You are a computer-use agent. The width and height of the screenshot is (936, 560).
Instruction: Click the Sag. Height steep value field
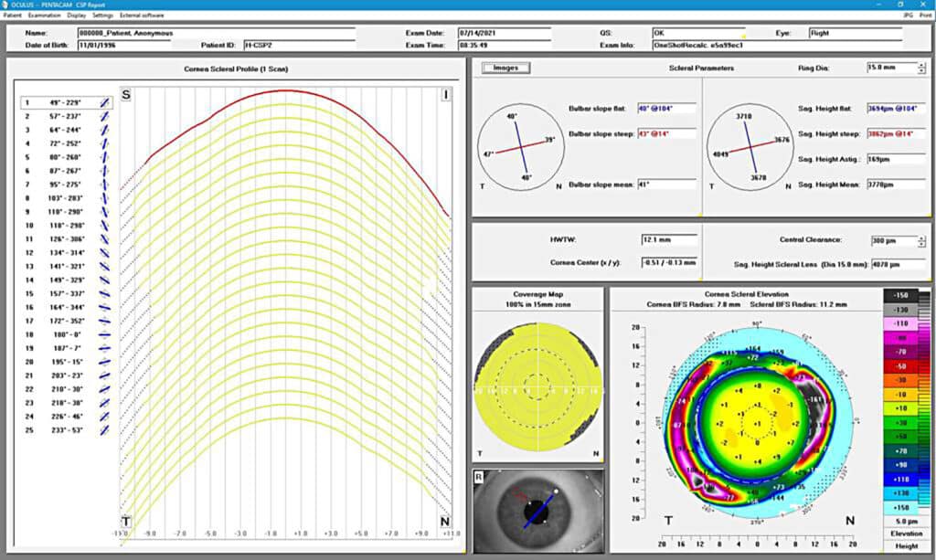896,134
